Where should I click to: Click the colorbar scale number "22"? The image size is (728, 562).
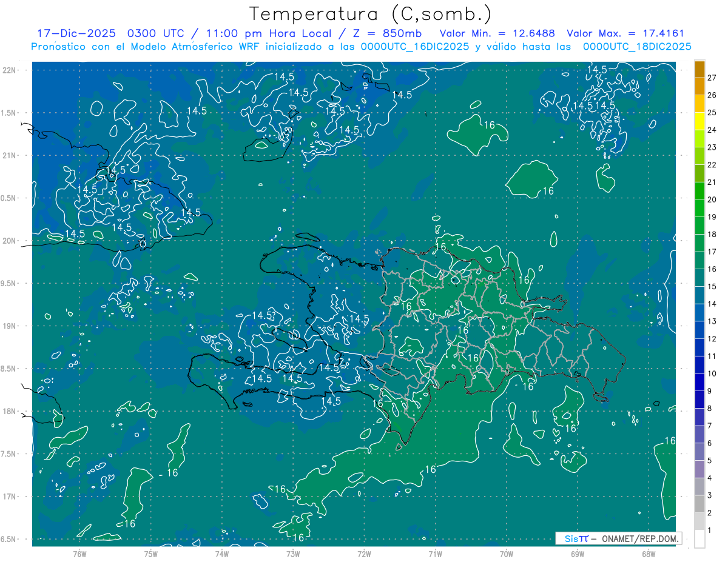[712, 164]
